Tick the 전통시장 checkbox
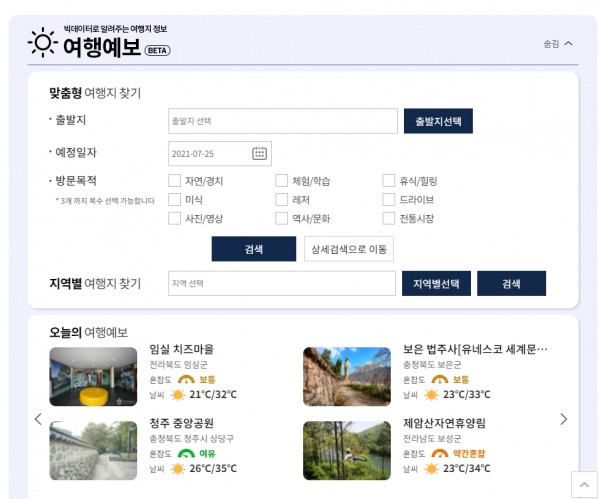The image size is (600, 499). (389, 218)
